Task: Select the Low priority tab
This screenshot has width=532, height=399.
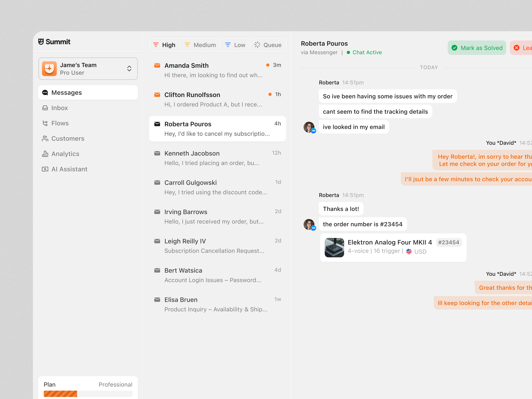Action: click(x=235, y=45)
